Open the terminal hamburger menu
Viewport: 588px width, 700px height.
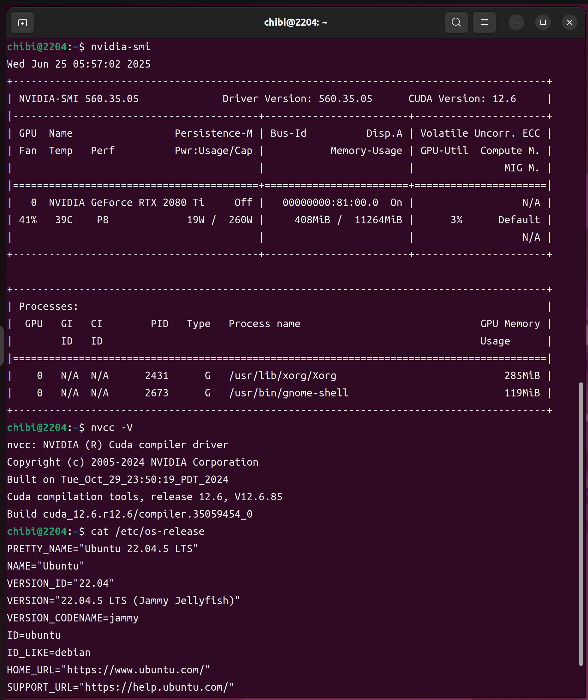tap(484, 23)
